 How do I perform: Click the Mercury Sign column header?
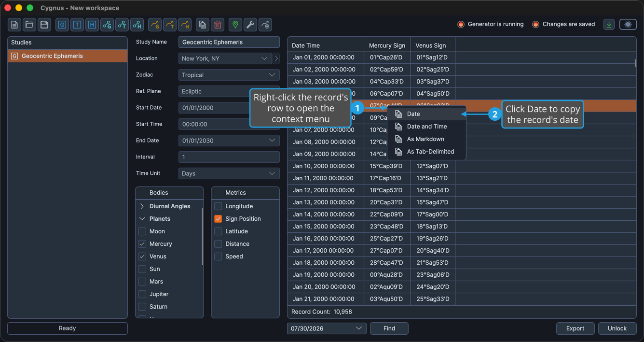point(387,45)
